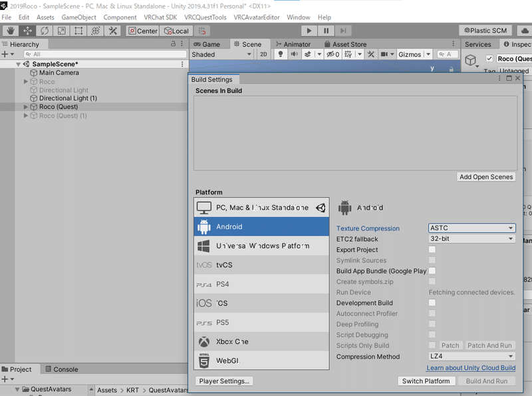The image size is (532, 396).
Task: Open Compression Method LZ4 dropdown
Action: point(471,356)
